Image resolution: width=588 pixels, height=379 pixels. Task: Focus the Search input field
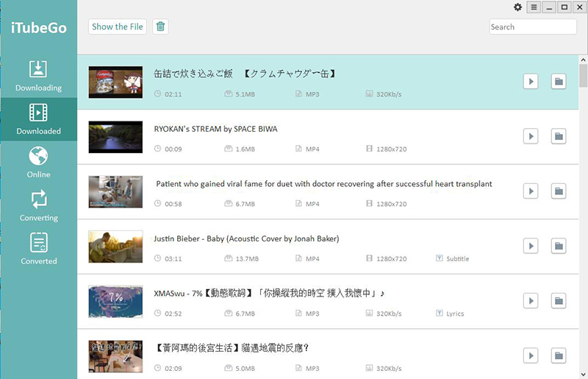pos(533,26)
